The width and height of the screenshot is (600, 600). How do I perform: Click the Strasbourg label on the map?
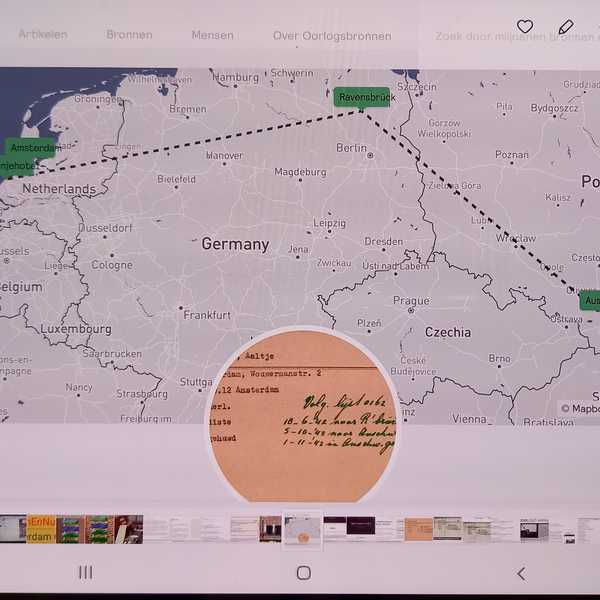coord(142,394)
